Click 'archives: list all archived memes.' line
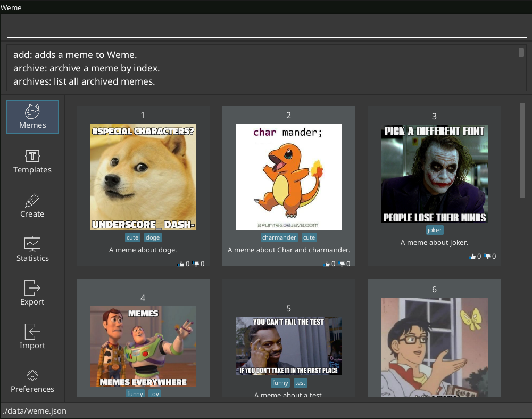The width and height of the screenshot is (532, 419). (x=84, y=81)
